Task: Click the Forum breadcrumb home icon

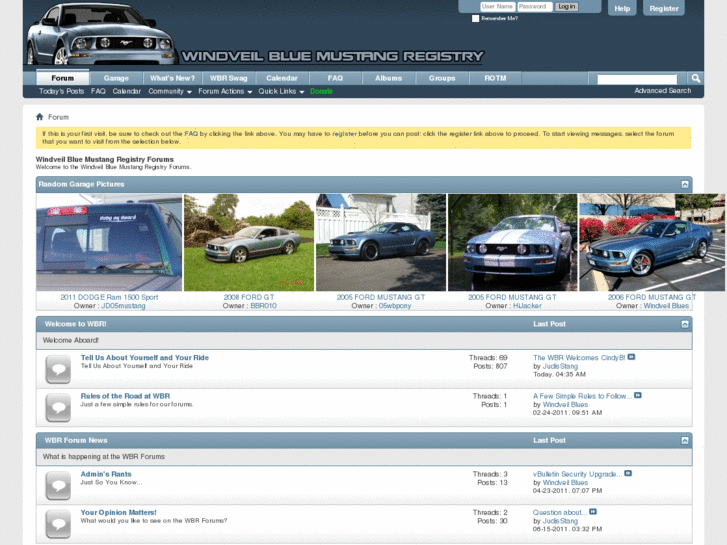Action: click(x=39, y=117)
